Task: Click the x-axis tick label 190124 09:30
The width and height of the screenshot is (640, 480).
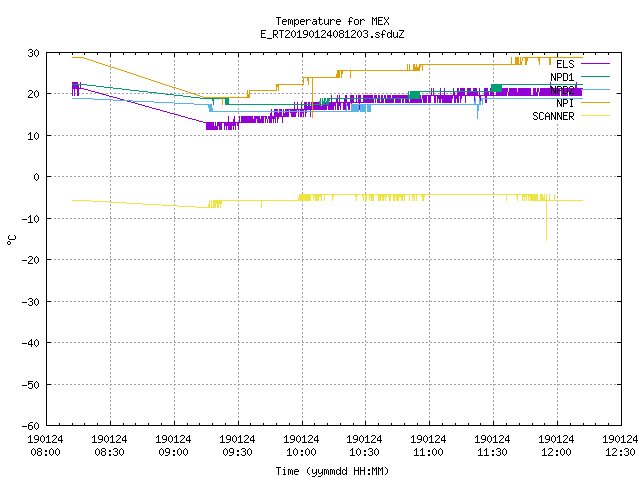Action: click(x=238, y=446)
